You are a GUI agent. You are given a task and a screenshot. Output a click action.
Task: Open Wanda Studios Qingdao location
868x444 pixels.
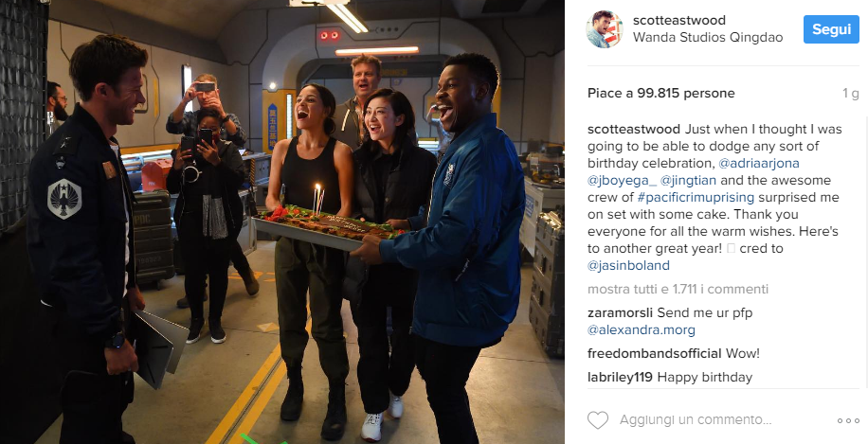[x=708, y=38]
